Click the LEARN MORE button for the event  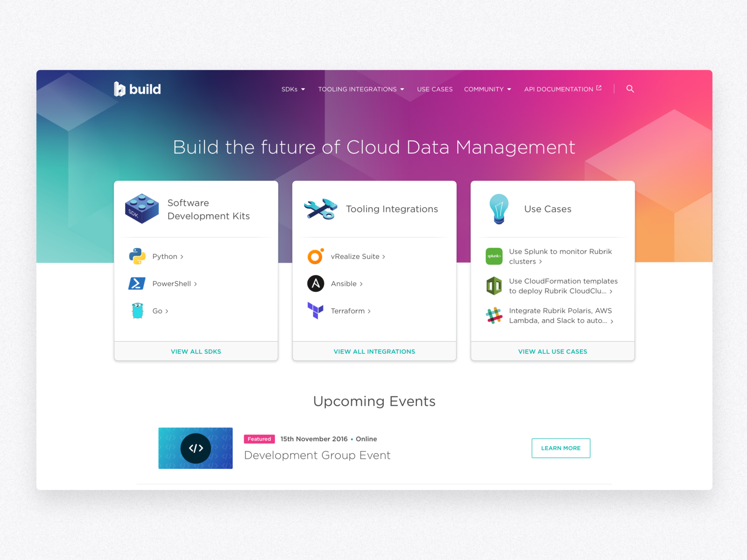(x=561, y=448)
